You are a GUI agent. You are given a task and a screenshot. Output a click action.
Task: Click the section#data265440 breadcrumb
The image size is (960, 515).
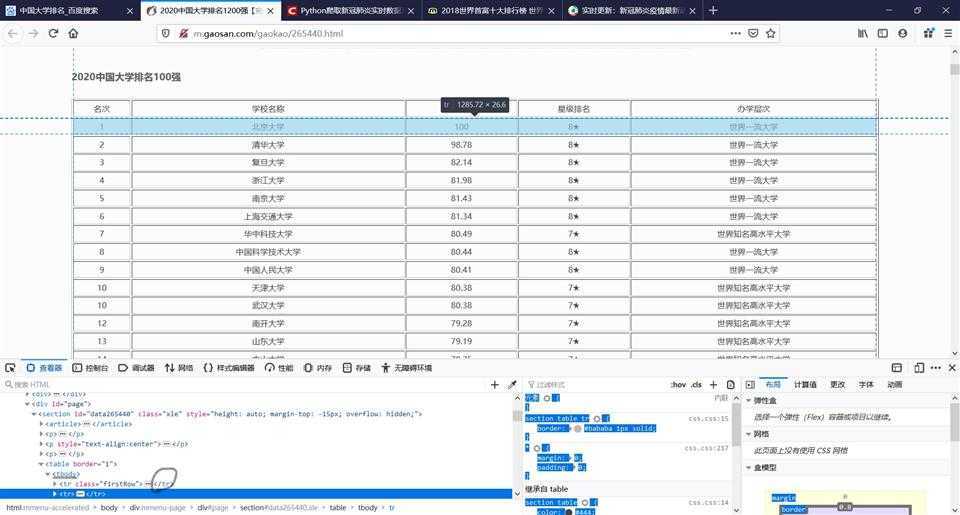(278, 508)
